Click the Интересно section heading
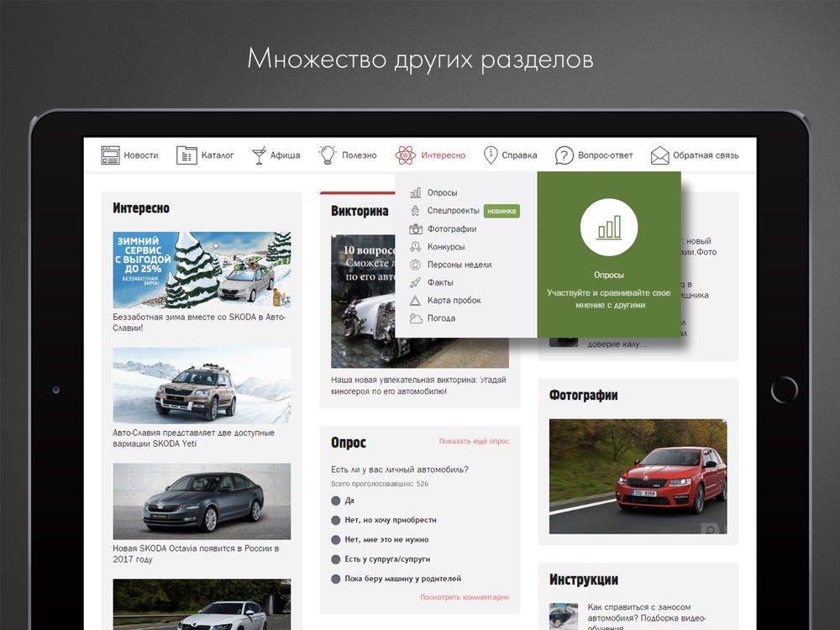840x630 pixels. click(141, 208)
